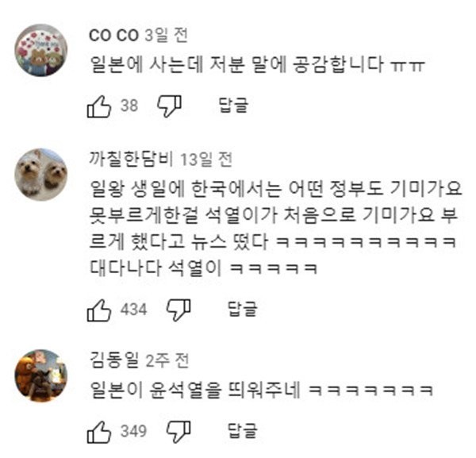The height and width of the screenshot is (458, 476).
Task: Open the 김동일 channel name link
Action: pos(114,360)
